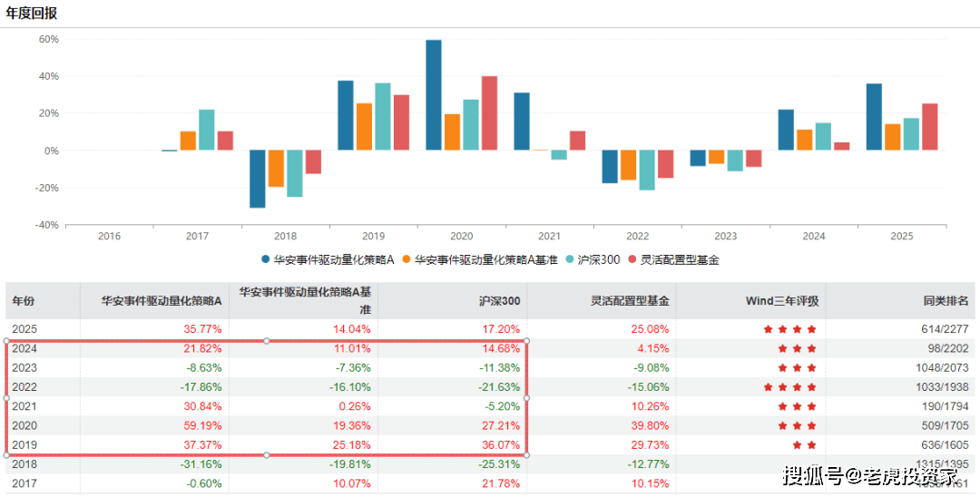Click the 2016 x-axis label
Image resolution: width=980 pixels, height=497 pixels.
point(110,236)
